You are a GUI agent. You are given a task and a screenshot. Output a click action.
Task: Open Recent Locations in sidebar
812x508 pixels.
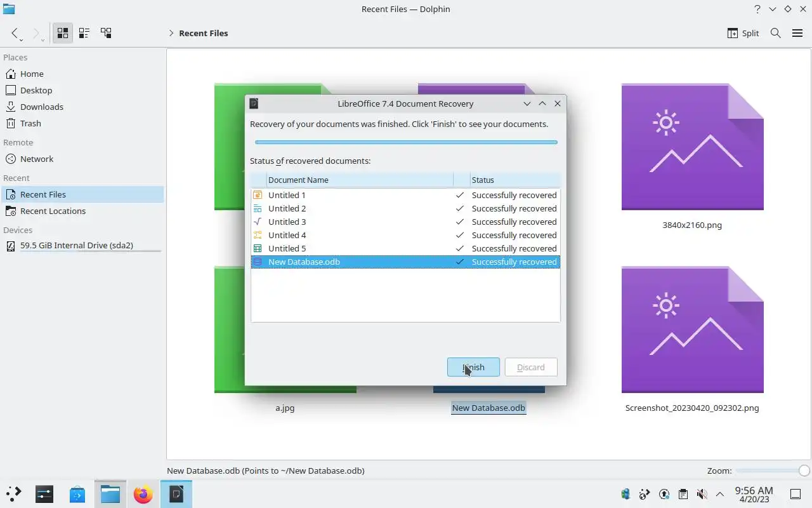82,211
